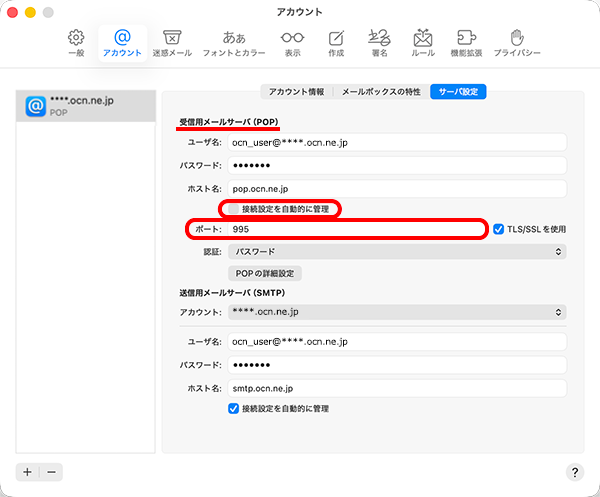The height and width of the screenshot is (497, 600).
Task: Select the メールボックスの特性 tab
Action: coord(381,92)
